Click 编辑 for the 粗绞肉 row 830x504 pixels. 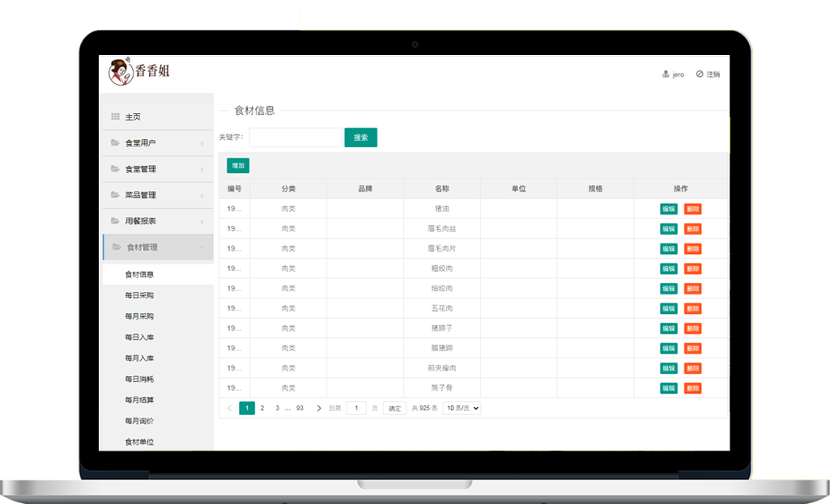click(x=669, y=269)
